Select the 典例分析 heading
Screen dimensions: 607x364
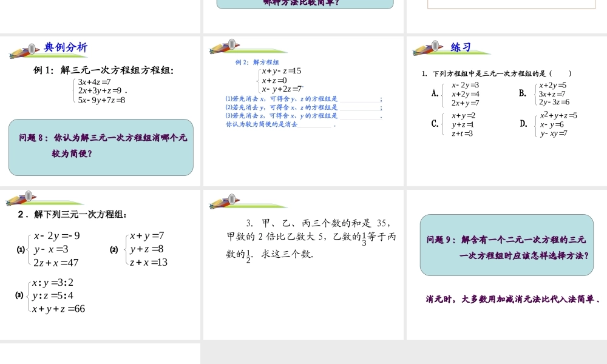pos(66,47)
